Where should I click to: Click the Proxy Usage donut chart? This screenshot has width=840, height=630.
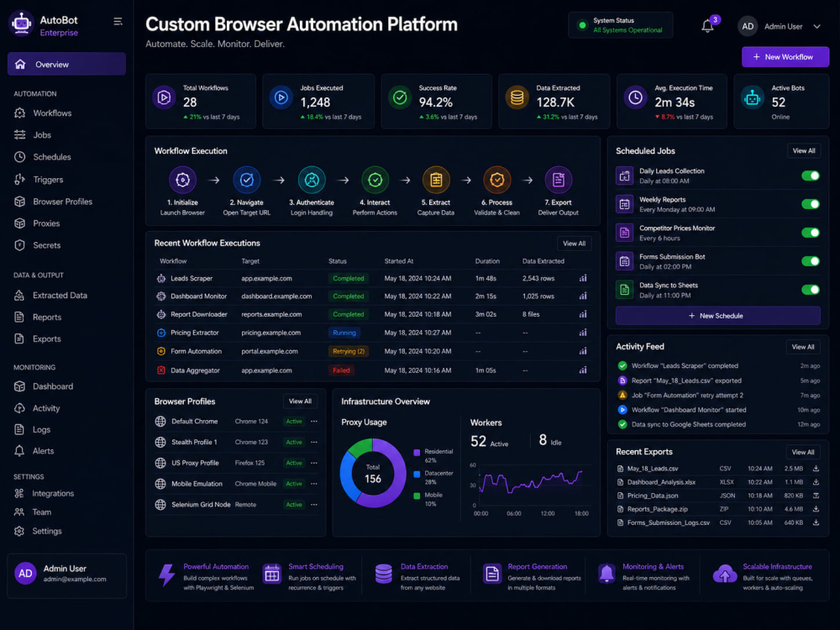[373, 473]
